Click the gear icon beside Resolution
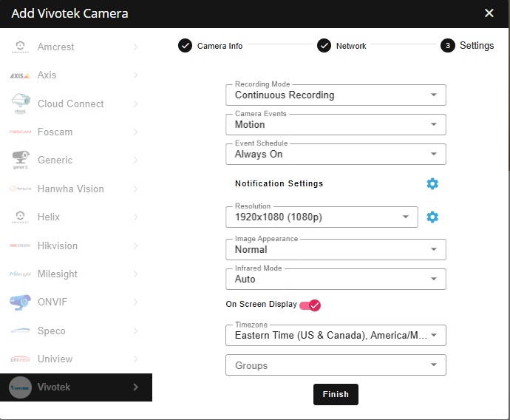The height and width of the screenshot is (420, 510). point(432,217)
